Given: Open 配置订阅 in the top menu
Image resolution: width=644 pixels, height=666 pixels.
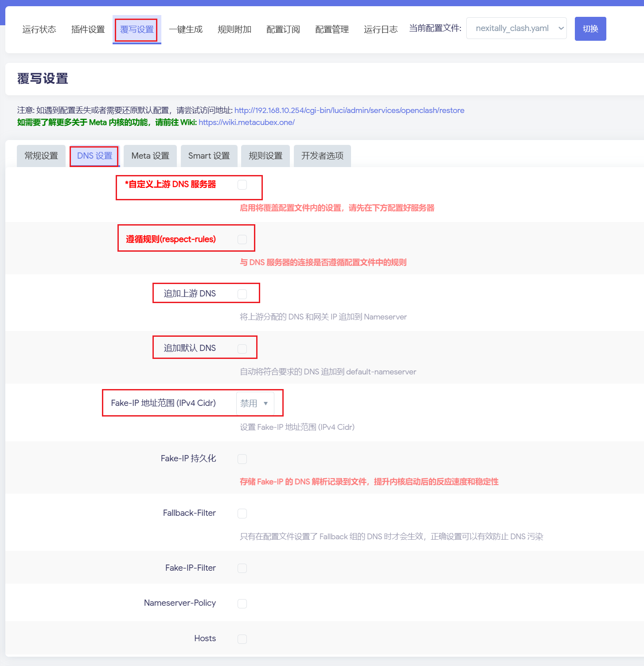Looking at the screenshot, I should coord(283,30).
